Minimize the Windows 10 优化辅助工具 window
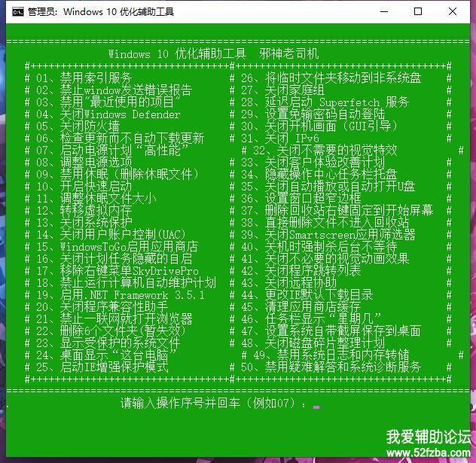 tap(384, 11)
